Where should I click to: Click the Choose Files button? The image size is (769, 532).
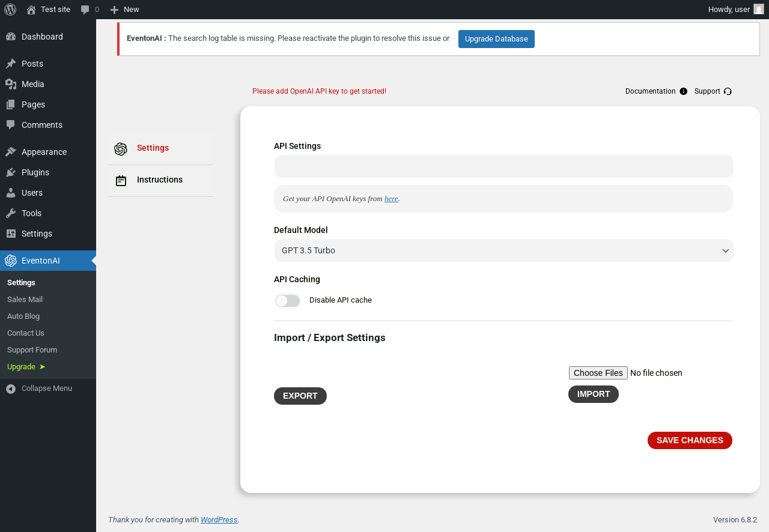click(x=598, y=373)
